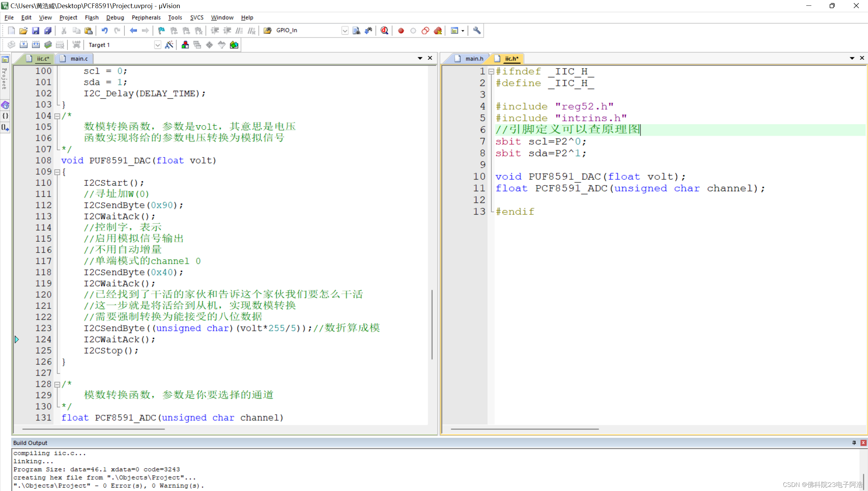Image resolution: width=868 pixels, height=491 pixels.
Task: Click Manage Project Items blocks icon
Action: 185,45
